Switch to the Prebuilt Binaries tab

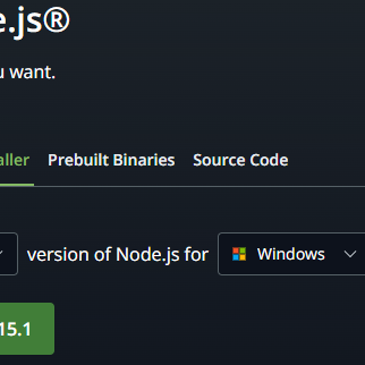coord(111,160)
